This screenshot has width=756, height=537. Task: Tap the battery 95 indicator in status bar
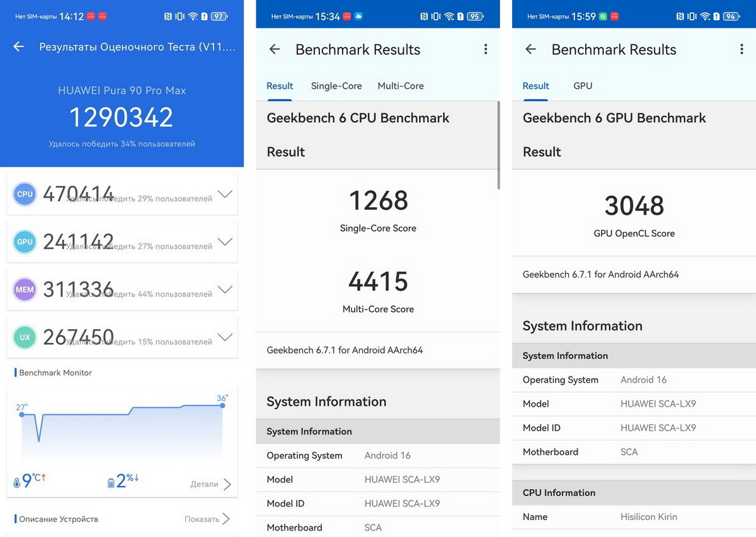[475, 16]
